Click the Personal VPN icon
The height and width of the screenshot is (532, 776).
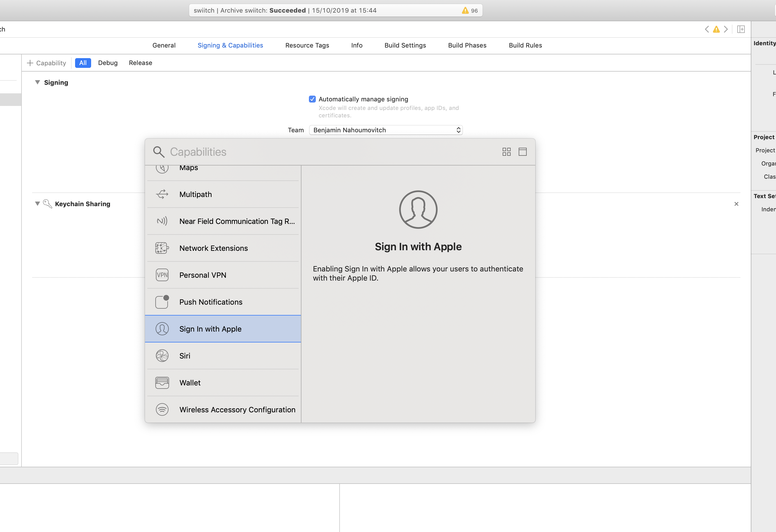[x=162, y=275]
